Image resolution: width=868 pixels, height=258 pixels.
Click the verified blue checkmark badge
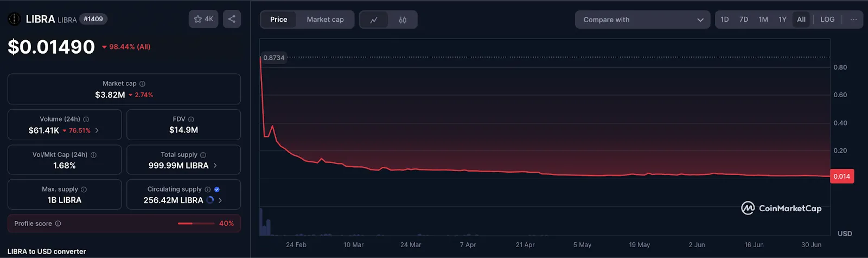click(217, 190)
